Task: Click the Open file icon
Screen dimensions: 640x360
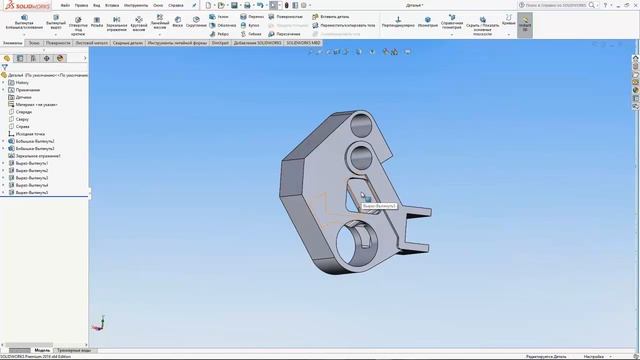Action: click(x=221, y=5)
